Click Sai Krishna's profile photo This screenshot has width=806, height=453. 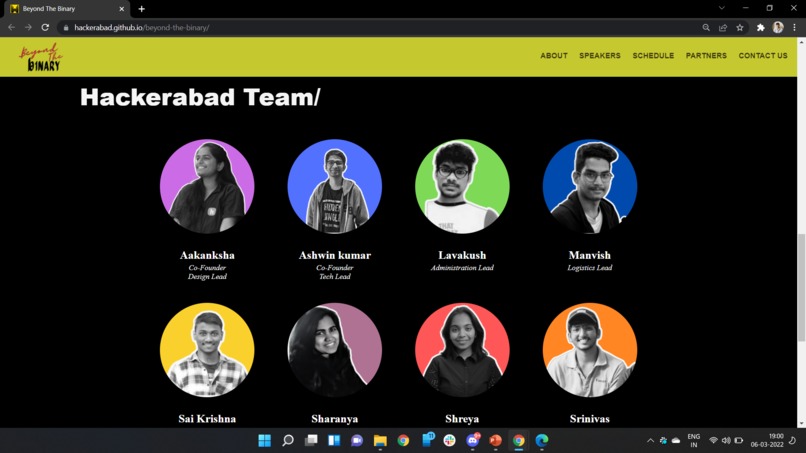pyautogui.click(x=207, y=350)
